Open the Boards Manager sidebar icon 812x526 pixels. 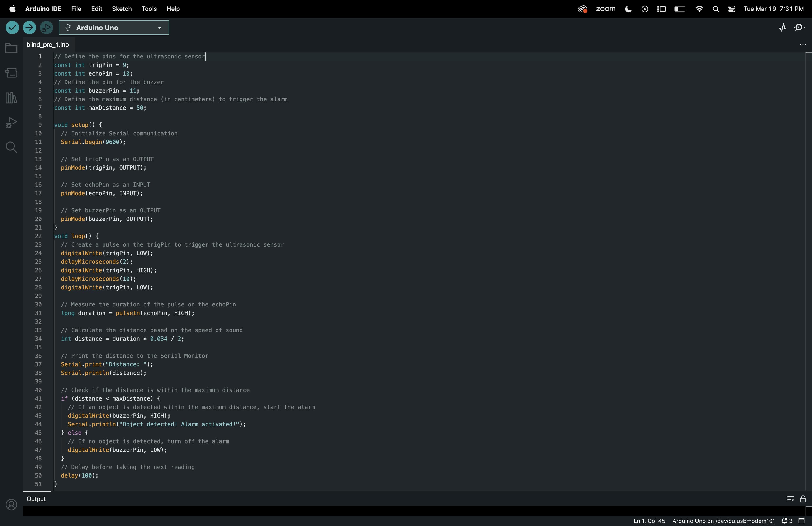[x=11, y=73]
